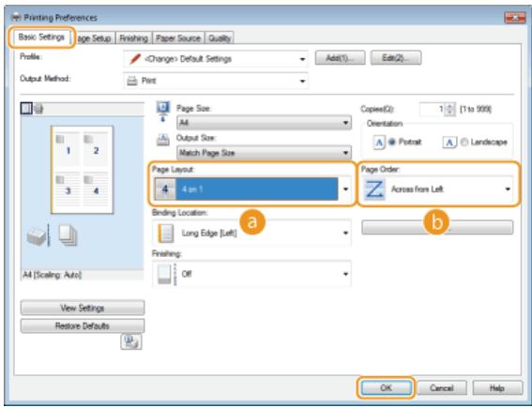The height and width of the screenshot is (407, 532).
Task: Click the Page Size icon
Action: 163,111
